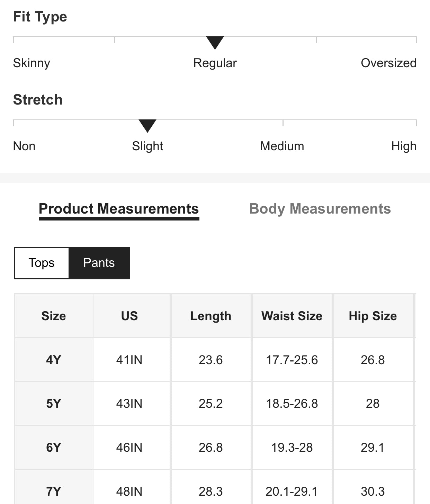Click the Waist Size column header

[292, 316]
